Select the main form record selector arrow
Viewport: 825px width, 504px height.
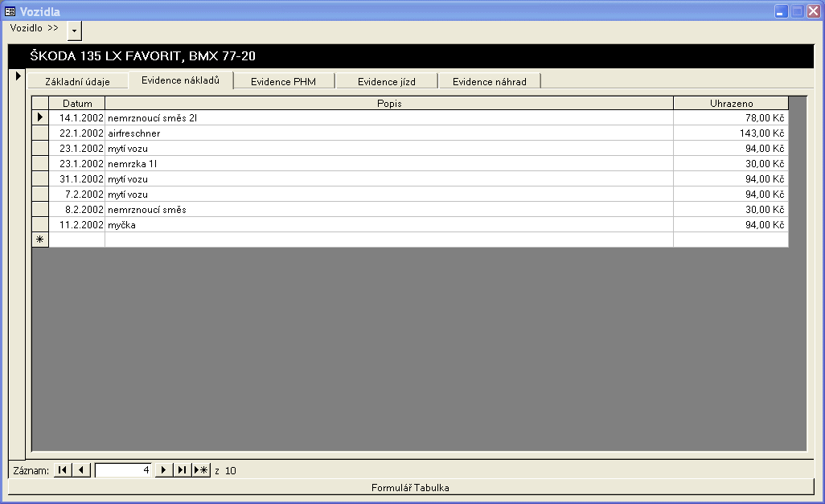[x=18, y=76]
